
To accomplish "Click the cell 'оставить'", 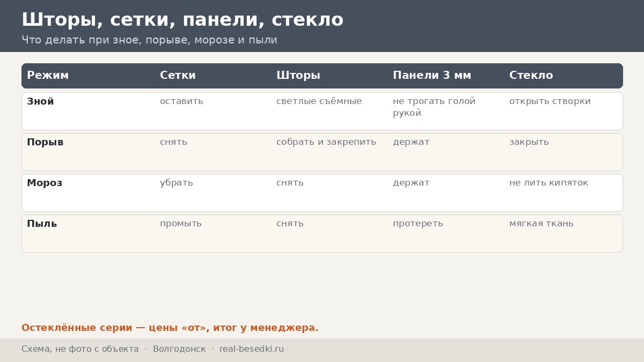I will pos(181,101).
